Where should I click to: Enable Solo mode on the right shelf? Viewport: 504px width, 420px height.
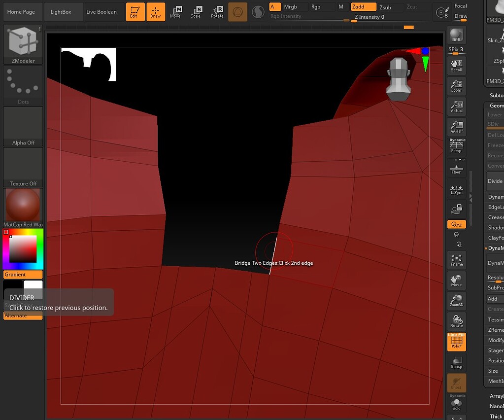pyautogui.click(x=456, y=403)
